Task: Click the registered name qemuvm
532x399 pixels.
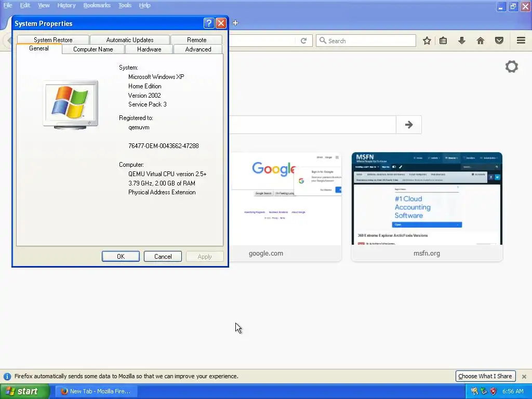Action: click(139, 128)
